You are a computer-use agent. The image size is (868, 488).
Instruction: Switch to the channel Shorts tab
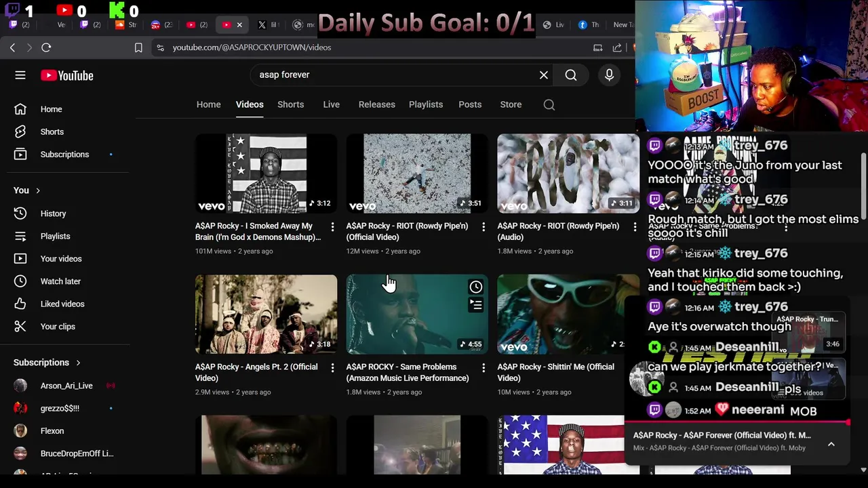pos(290,104)
